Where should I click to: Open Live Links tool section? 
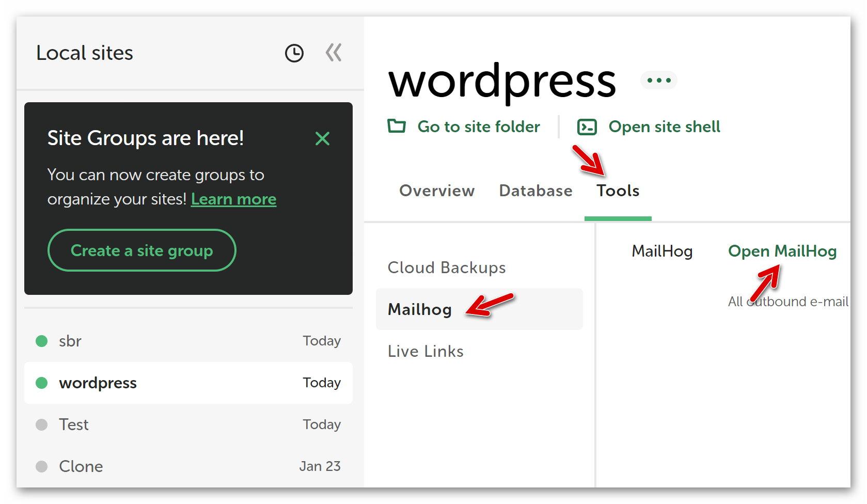click(x=425, y=351)
